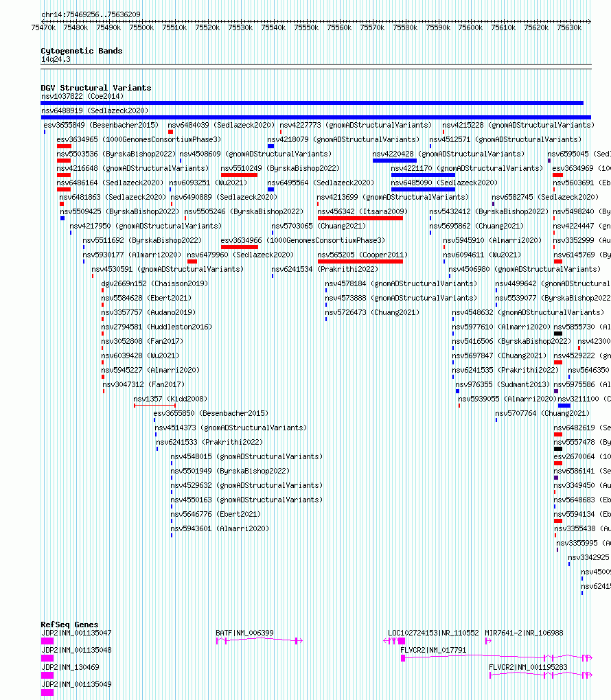Select the nsv4508609 variant label
The height and width of the screenshot is (700, 611).
[255, 154]
